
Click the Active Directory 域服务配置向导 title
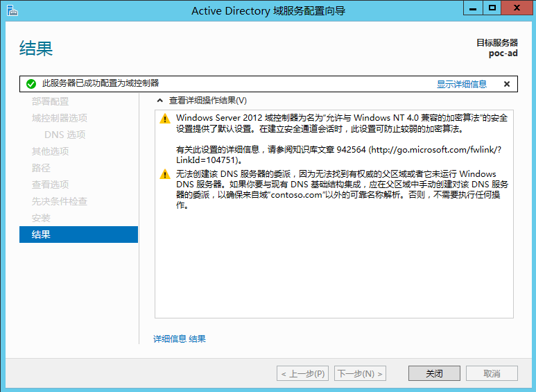tap(268, 11)
